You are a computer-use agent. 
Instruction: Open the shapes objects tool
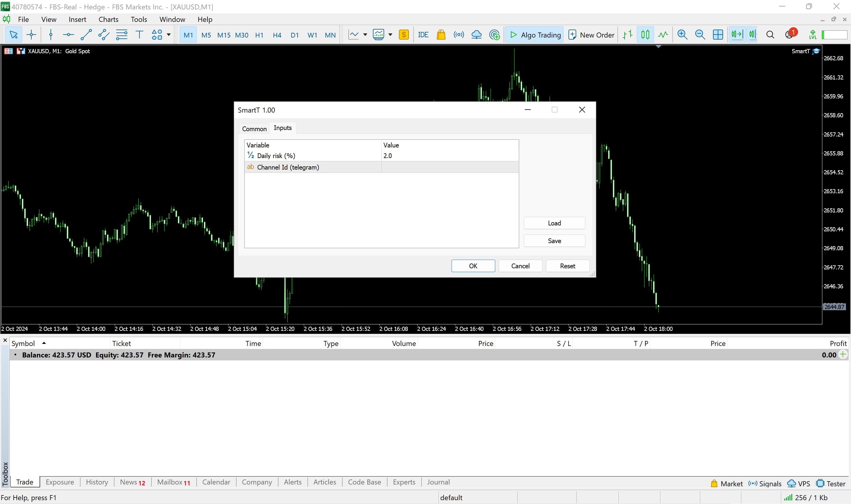pyautogui.click(x=157, y=35)
